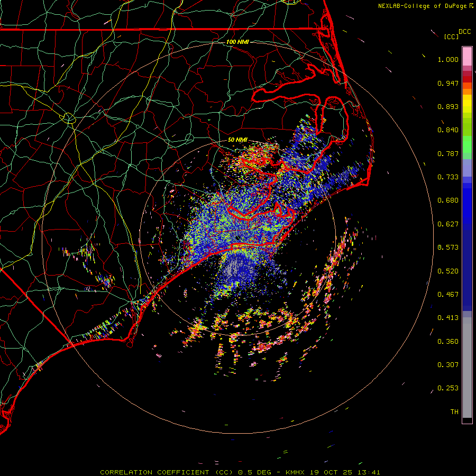Click the '100 NMI' range ring label
This screenshot has width=476, height=476.
tap(237, 42)
